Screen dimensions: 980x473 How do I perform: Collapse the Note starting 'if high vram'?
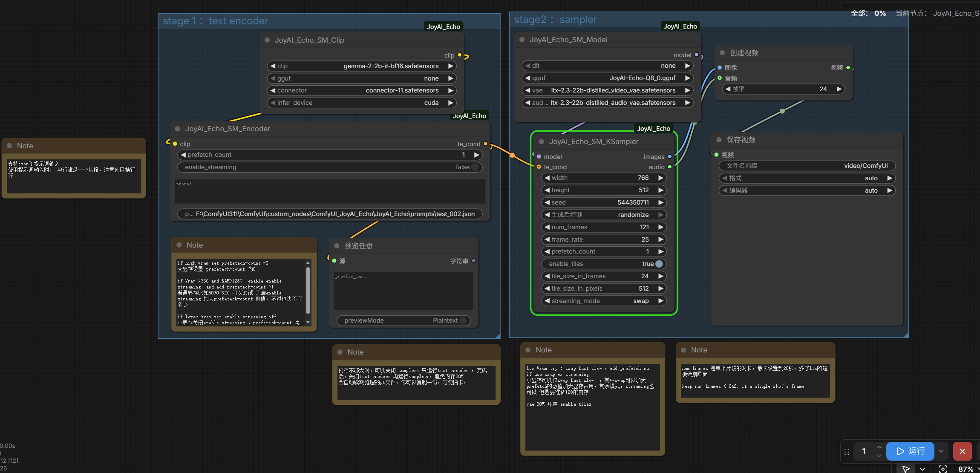pyautogui.click(x=179, y=245)
